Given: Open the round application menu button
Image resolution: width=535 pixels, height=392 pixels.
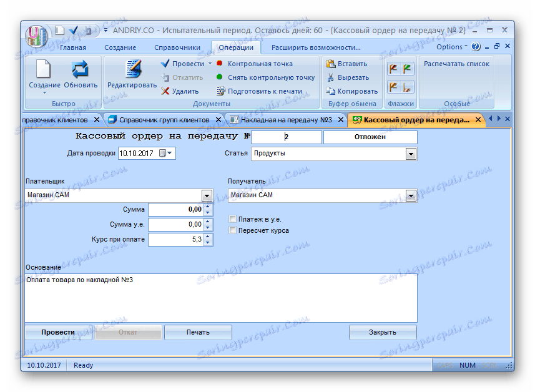Looking at the screenshot, I should coord(36,35).
